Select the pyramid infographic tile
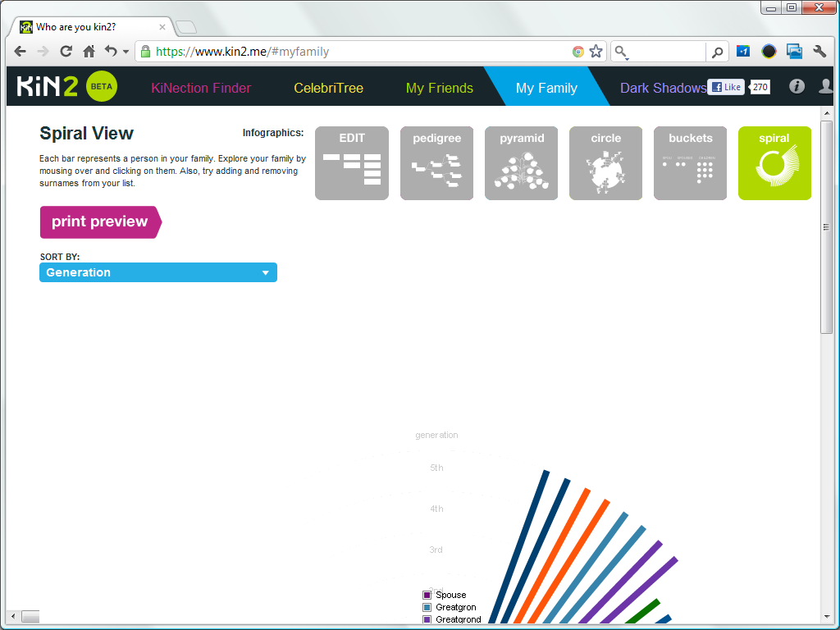 coord(521,163)
